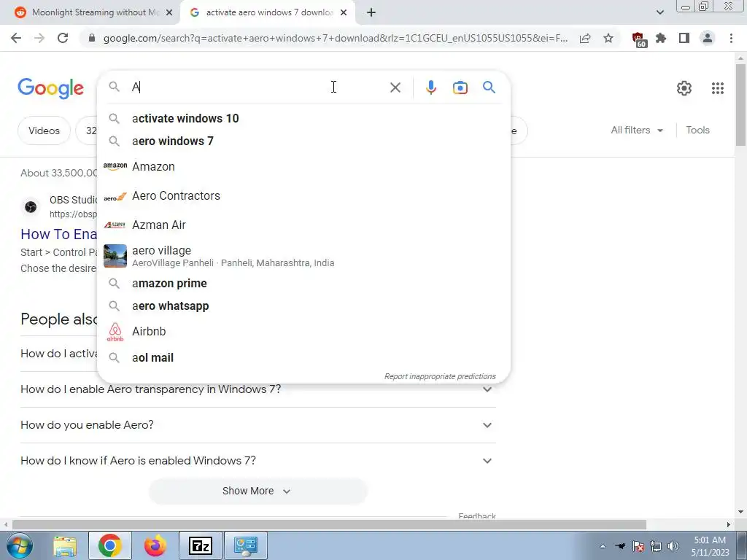The width and height of the screenshot is (747, 560).
Task: Choose suggestion 'aero whatsapp'
Action: point(303,306)
